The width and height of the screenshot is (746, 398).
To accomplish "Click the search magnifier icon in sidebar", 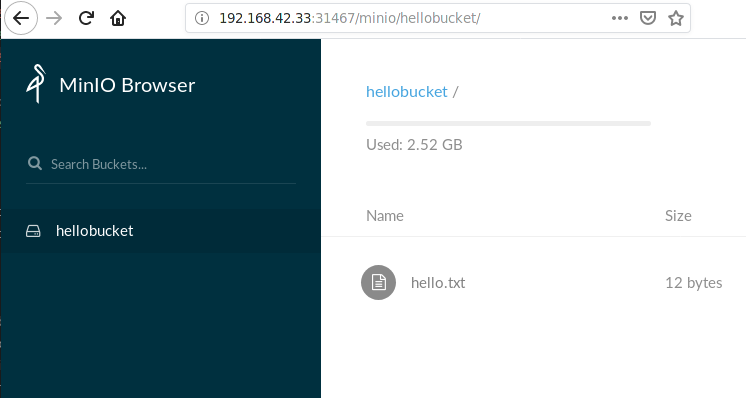I will click(x=35, y=164).
